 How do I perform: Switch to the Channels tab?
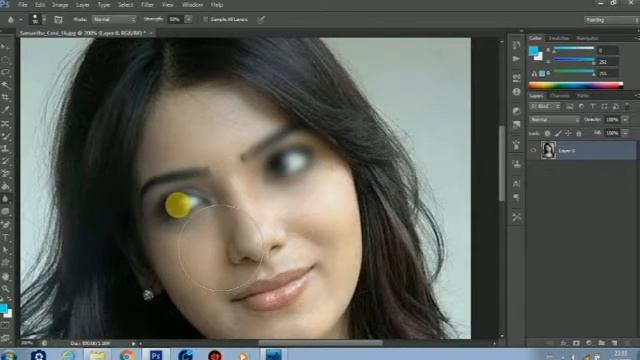pos(559,96)
